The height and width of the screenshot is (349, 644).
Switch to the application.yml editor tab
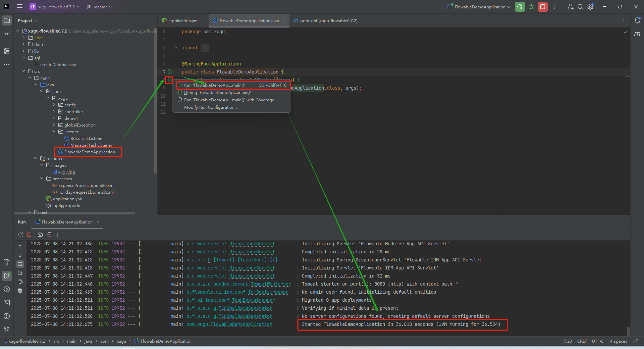point(183,20)
